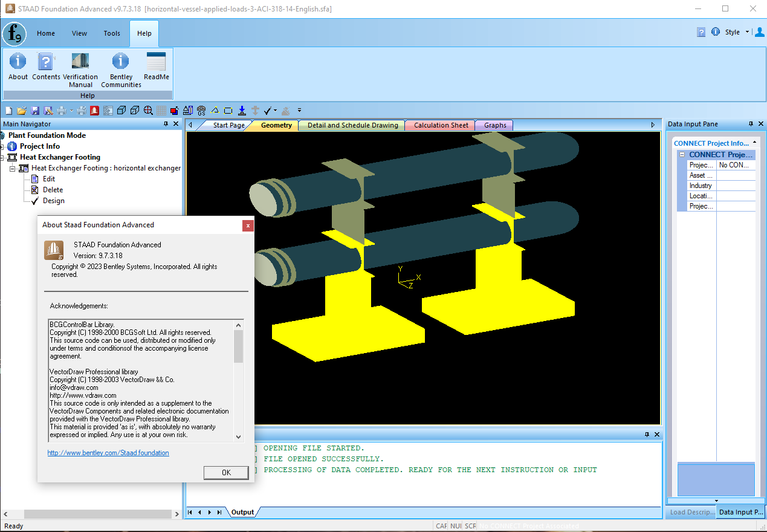767x532 pixels.
Task: Click the red and blue shapes icon
Action: [x=175, y=111]
